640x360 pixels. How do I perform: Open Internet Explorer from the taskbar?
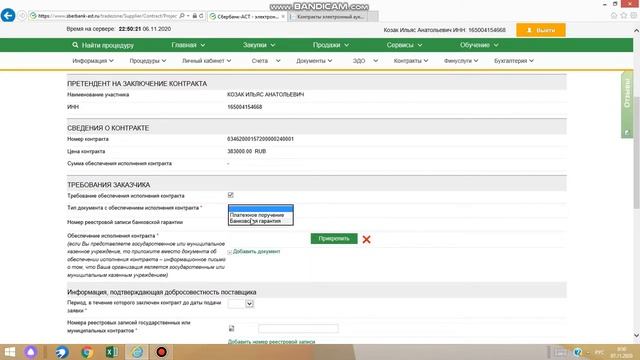click(x=137, y=352)
